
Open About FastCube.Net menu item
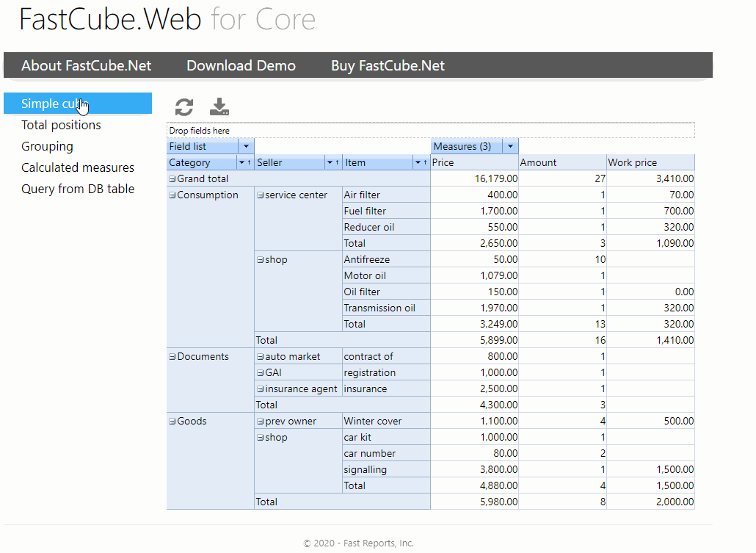87,65
